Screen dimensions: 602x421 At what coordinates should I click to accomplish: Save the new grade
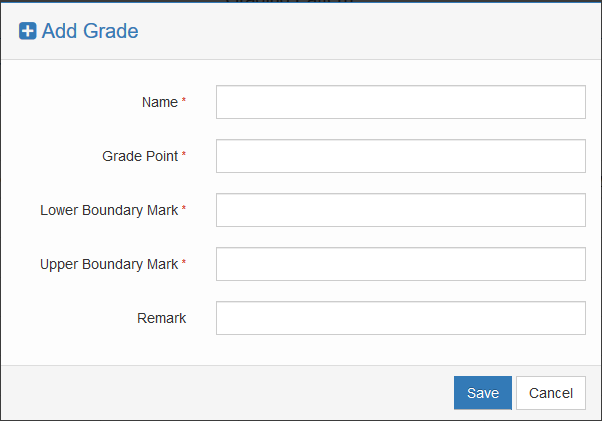click(x=482, y=393)
